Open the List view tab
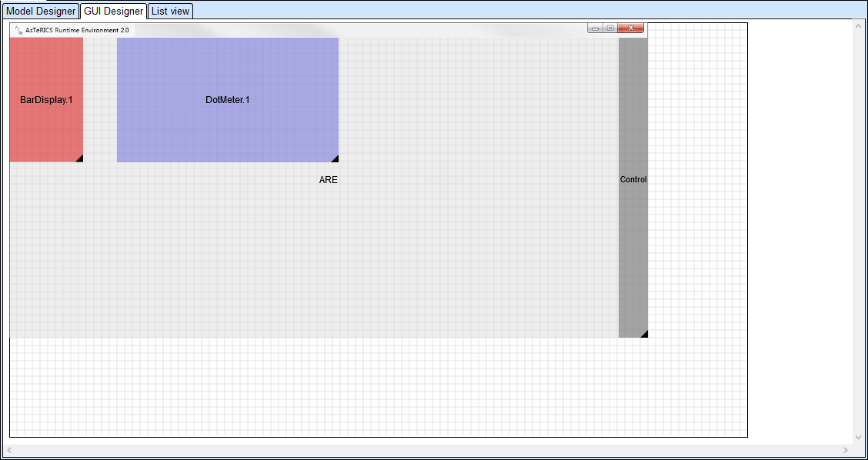This screenshot has width=868, height=460. (x=170, y=12)
